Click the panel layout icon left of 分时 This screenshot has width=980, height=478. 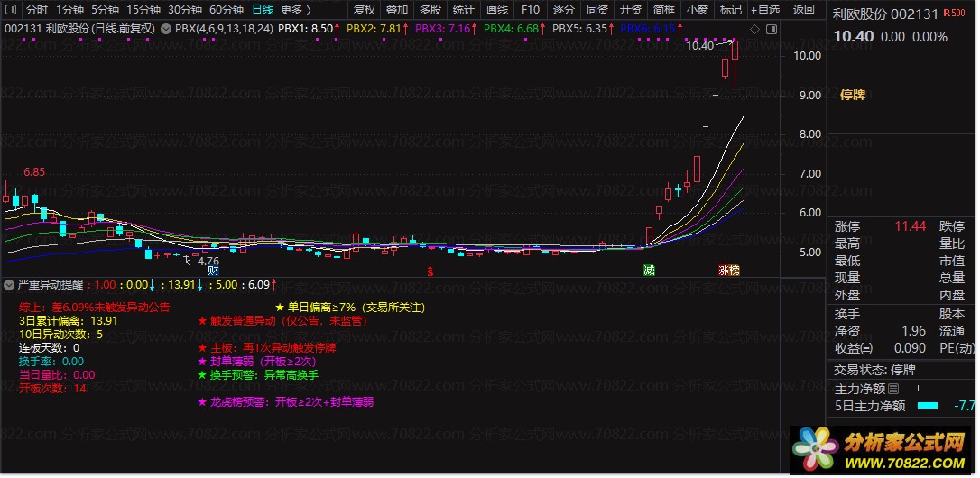click(x=13, y=9)
